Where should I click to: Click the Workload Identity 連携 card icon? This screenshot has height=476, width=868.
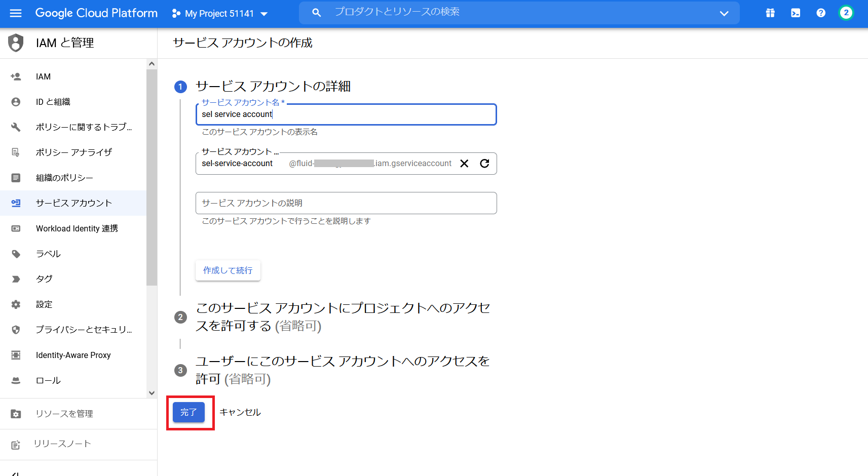point(16,228)
